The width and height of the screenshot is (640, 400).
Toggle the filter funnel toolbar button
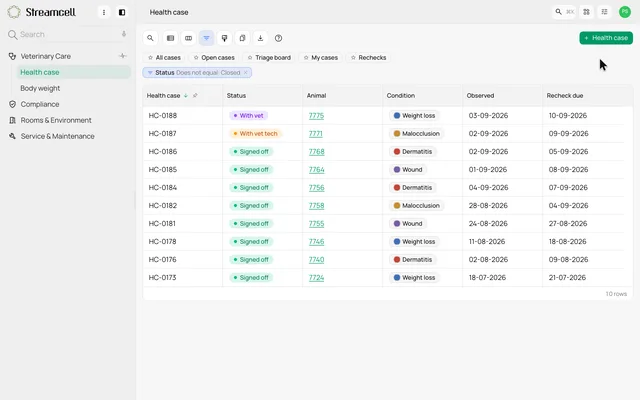click(x=206, y=38)
